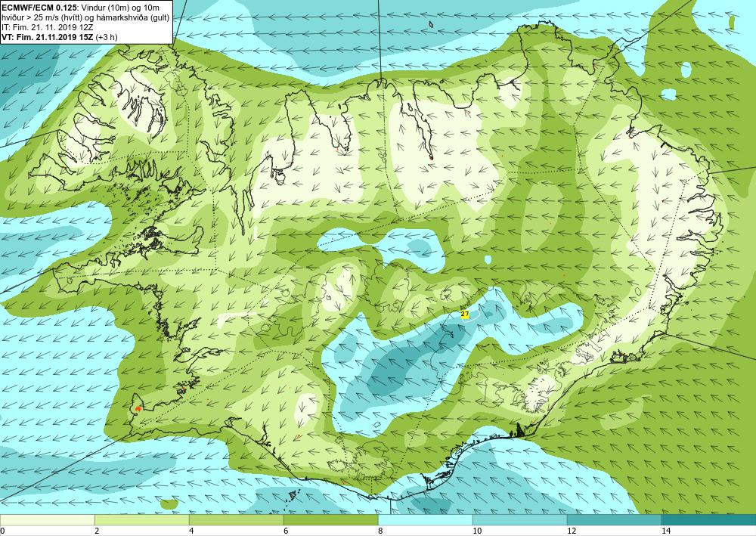Pick the 10–12 m/s turquoise legend segment
This screenshot has width=756, height=536.
[520, 519]
